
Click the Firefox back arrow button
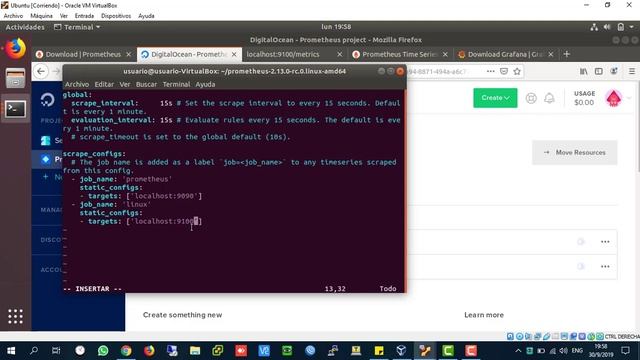pyautogui.click(x=41, y=71)
